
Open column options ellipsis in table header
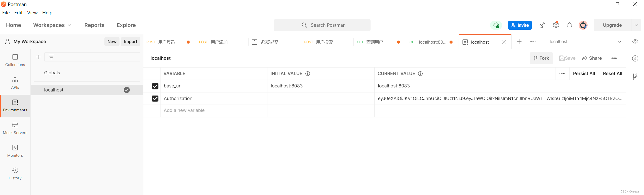pyautogui.click(x=562, y=74)
